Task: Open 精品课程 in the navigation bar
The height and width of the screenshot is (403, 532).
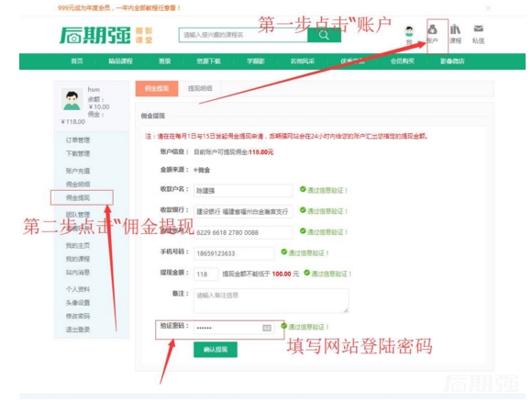Action: coord(120,62)
